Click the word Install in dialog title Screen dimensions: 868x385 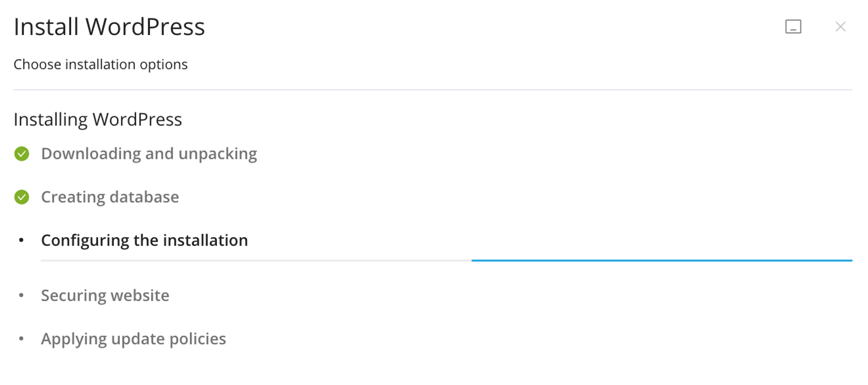tap(46, 27)
